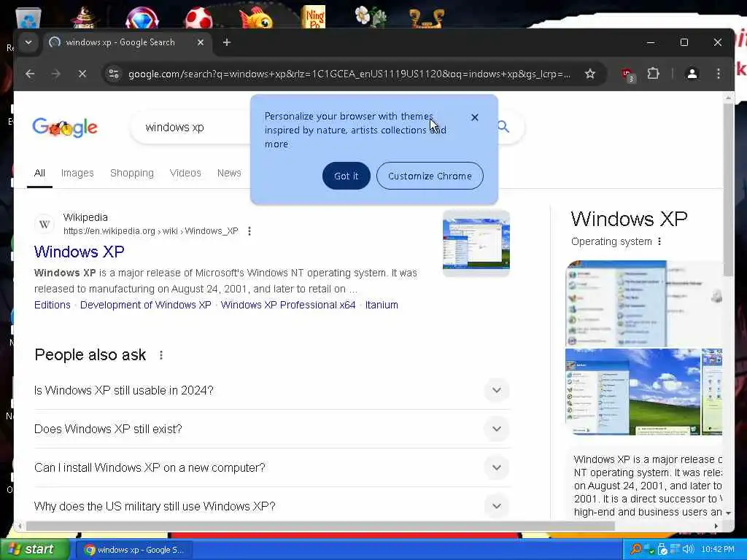Click the knowledge panel scroll down arrow
747x560 pixels.
click(728, 513)
